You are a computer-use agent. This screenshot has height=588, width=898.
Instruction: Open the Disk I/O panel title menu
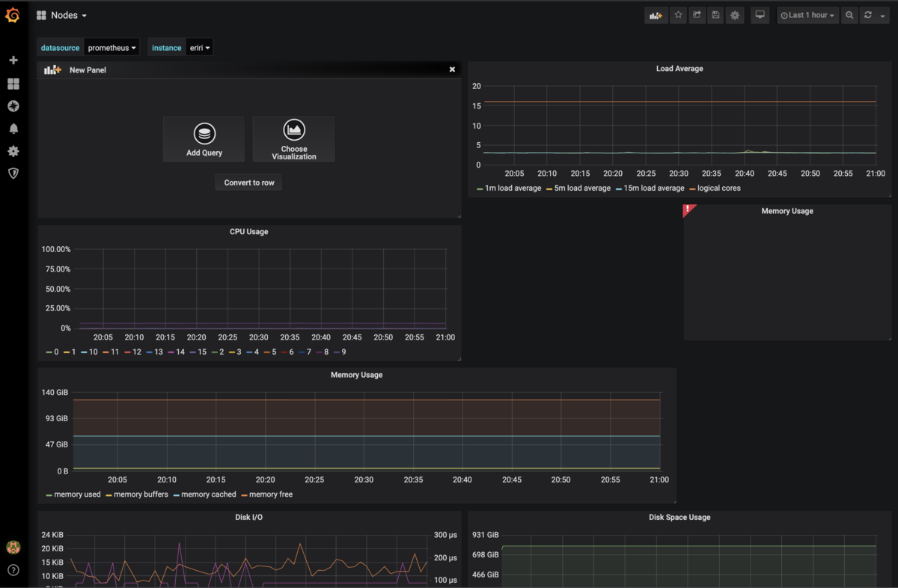248,517
